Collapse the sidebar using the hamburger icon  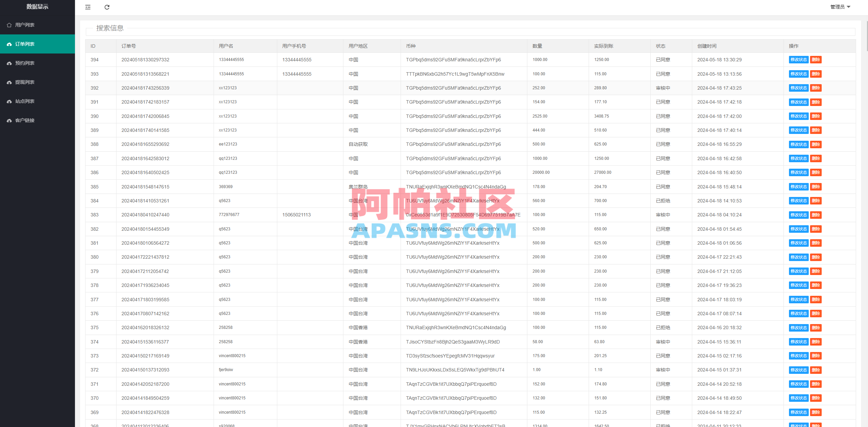[x=88, y=7]
